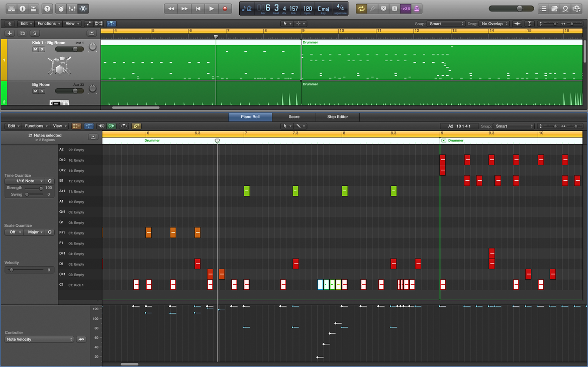
Task: Open List Editors icon
Action: (x=543, y=8)
